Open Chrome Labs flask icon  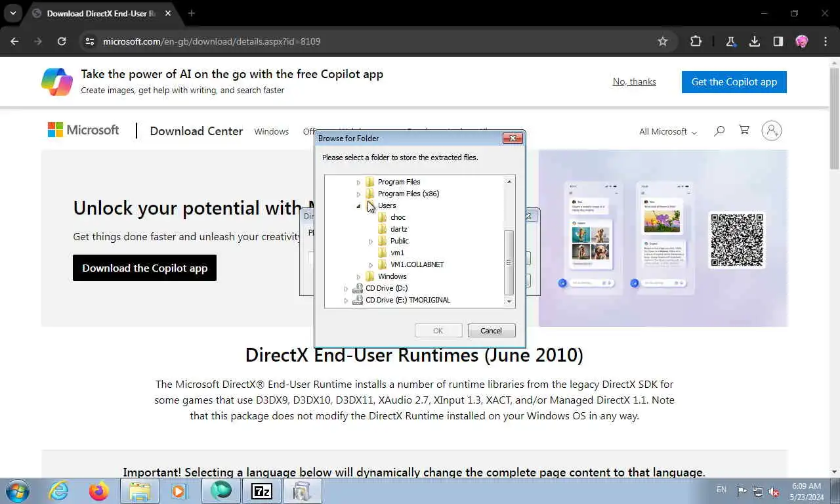730,41
